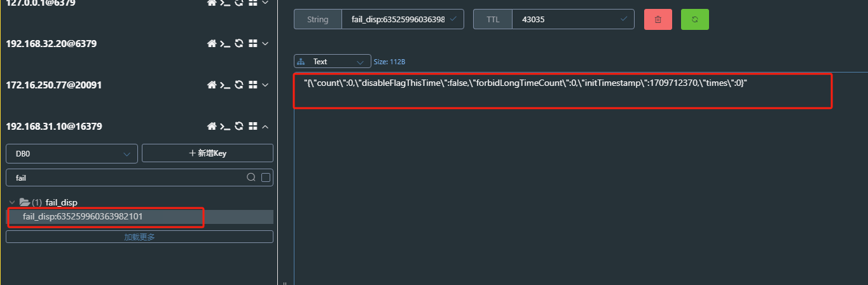Confirm key name with checkmark icon

coord(453,20)
